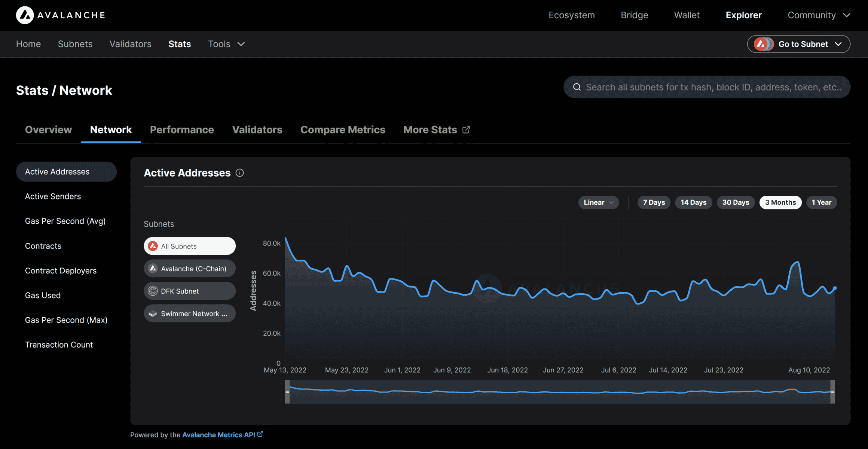Click the Avalanche icon on All Subnets button

153,246
